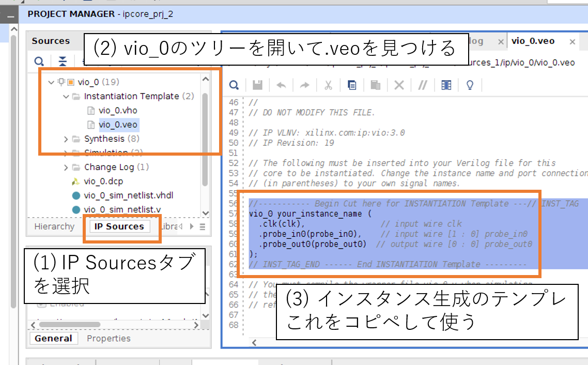
Task: Click the save file icon in editor
Action: pos(257,85)
